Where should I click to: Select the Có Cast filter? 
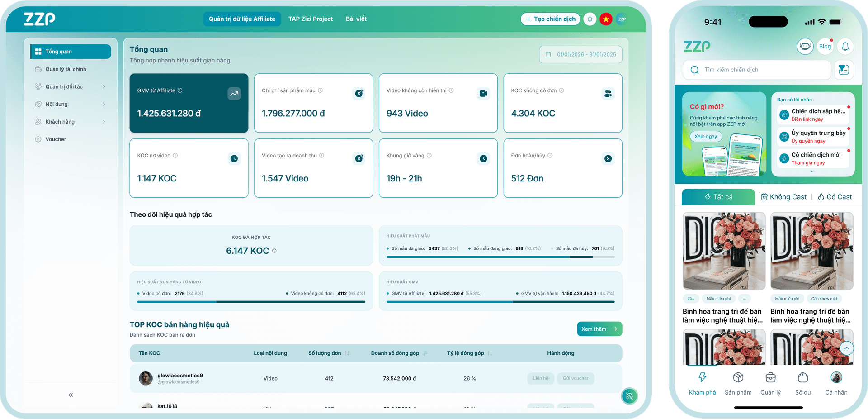pyautogui.click(x=835, y=197)
